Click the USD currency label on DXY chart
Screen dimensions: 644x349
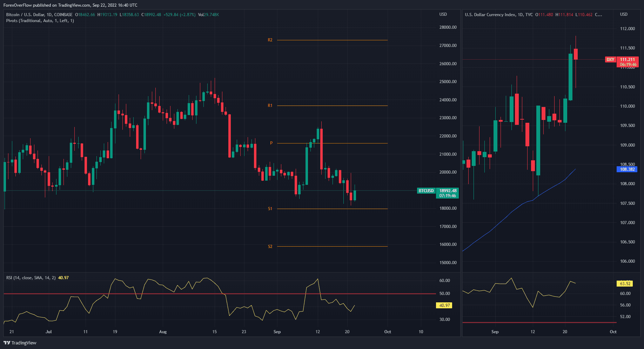pos(624,14)
